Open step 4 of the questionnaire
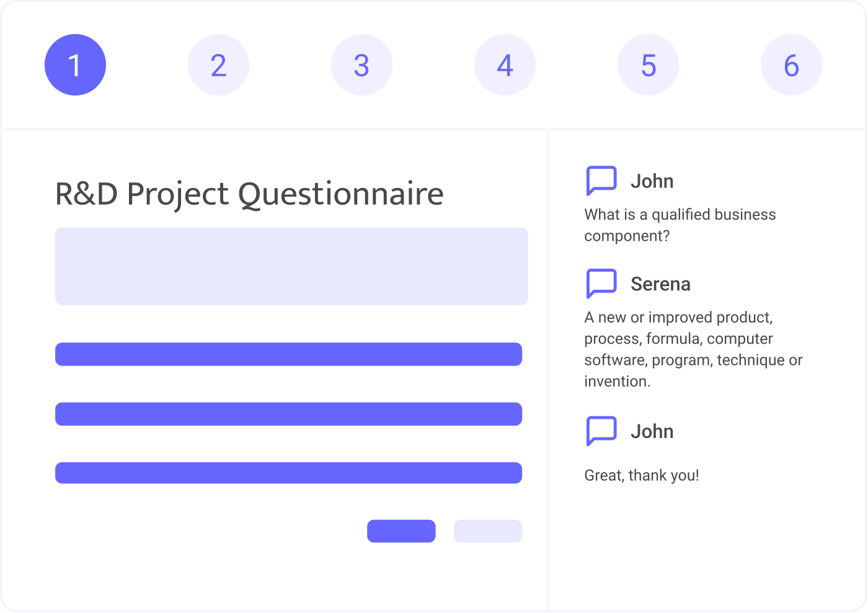The width and height of the screenshot is (868, 613). tap(505, 65)
